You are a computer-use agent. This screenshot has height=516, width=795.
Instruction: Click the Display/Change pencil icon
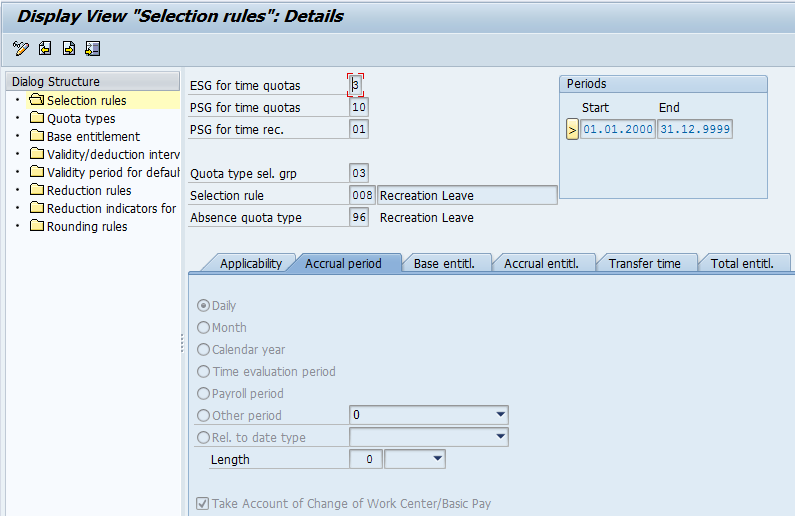tap(21, 48)
